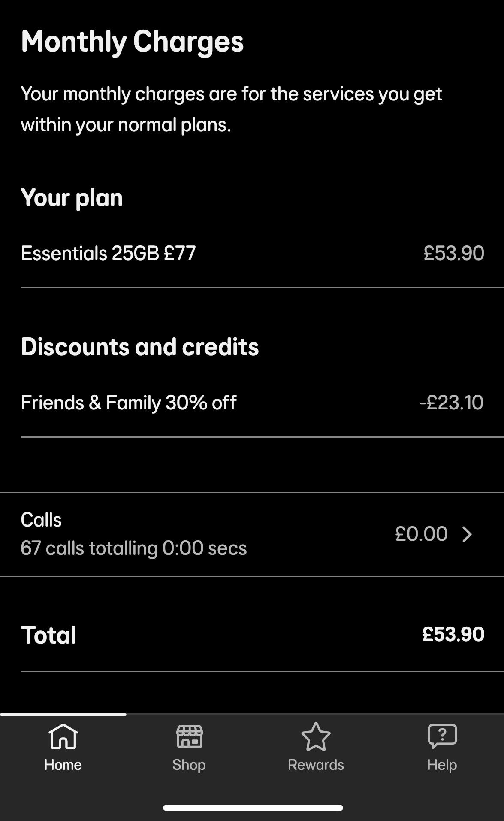Select the Home tab label
The image size is (504, 821).
click(x=63, y=765)
